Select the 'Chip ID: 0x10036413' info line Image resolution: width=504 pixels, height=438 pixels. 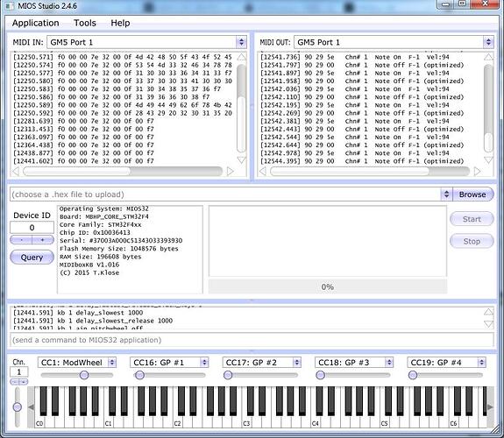click(x=95, y=233)
